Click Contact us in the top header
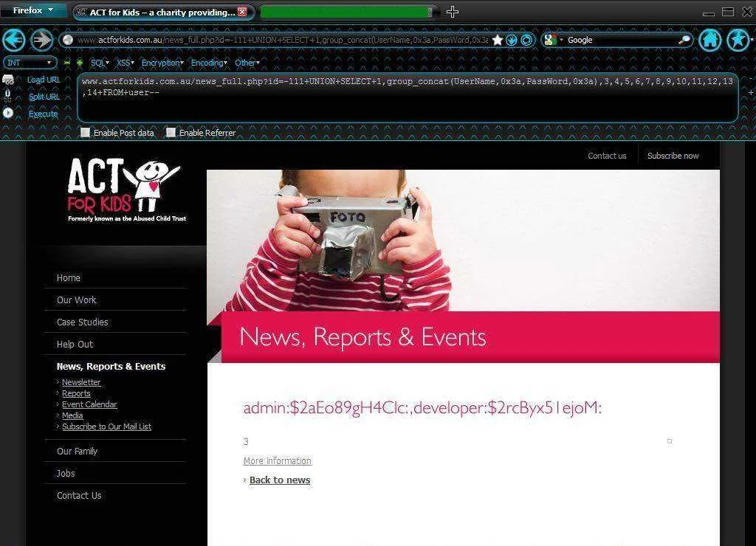This screenshot has height=546, width=756. [x=607, y=156]
